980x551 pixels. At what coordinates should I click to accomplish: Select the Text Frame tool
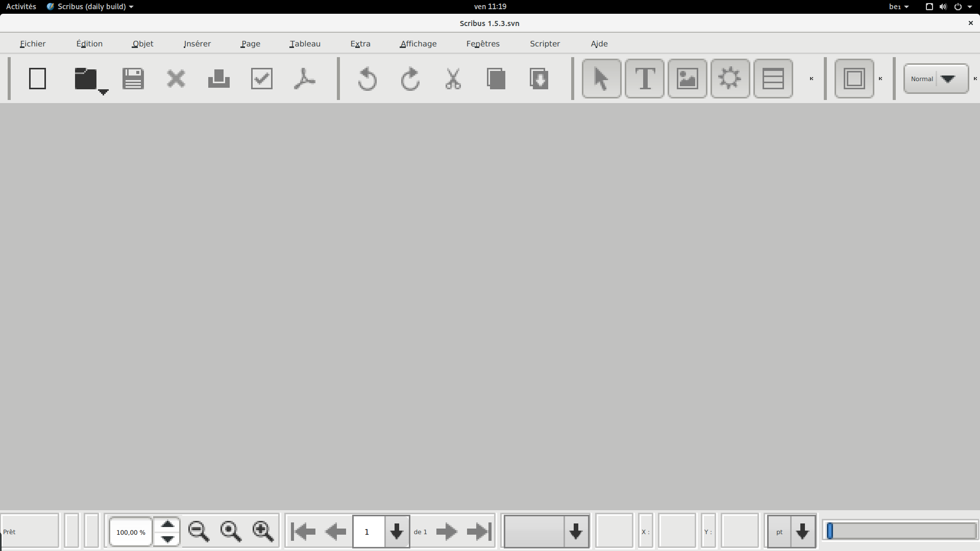645,79
